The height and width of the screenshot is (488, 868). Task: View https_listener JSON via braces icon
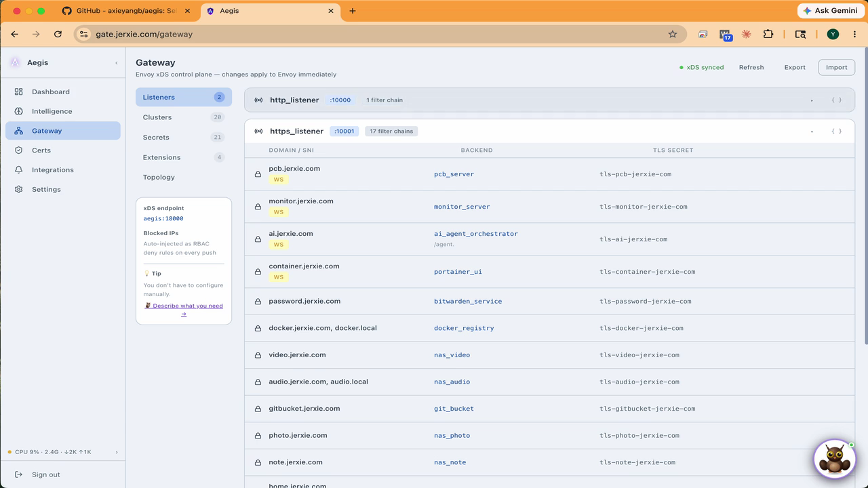pyautogui.click(x=837, y=131)
